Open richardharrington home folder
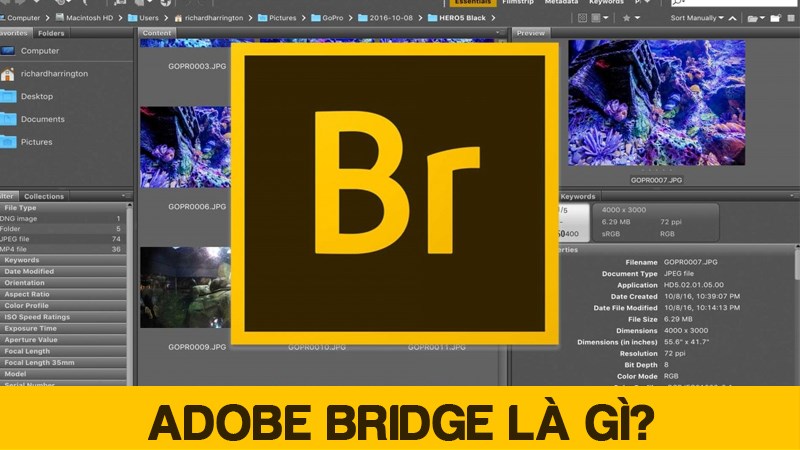Viewport: 800px width, 450px height. pos(56,73)
